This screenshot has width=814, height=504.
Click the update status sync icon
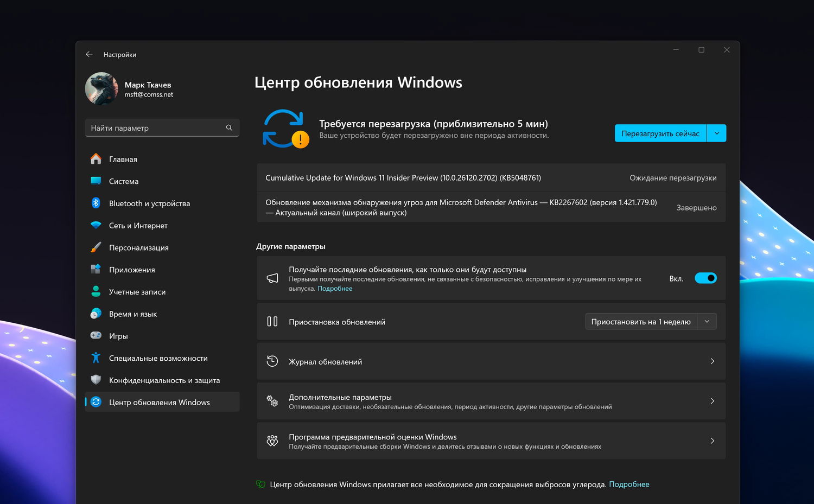point(285,129)
